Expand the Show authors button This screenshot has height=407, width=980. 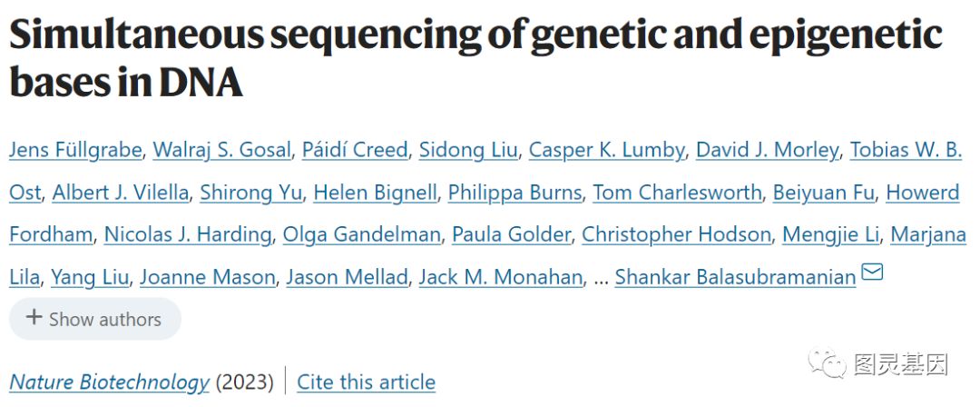[x=94, y=319]
